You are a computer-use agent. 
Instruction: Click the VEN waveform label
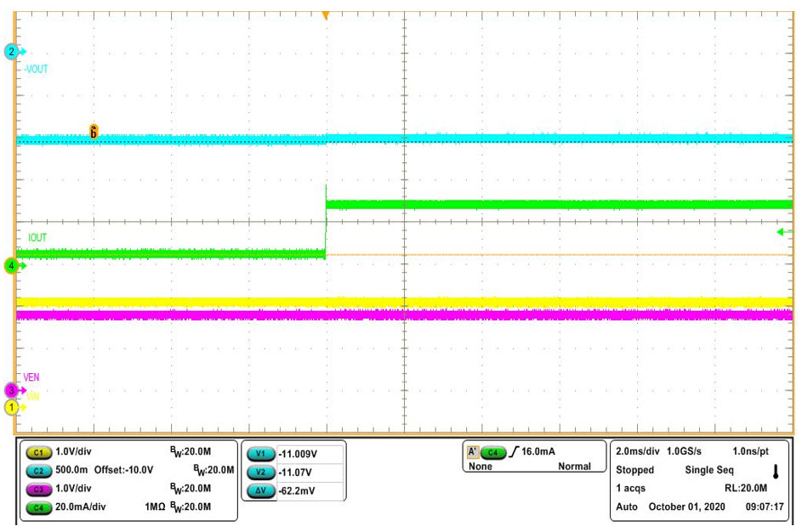coord(31,377)
